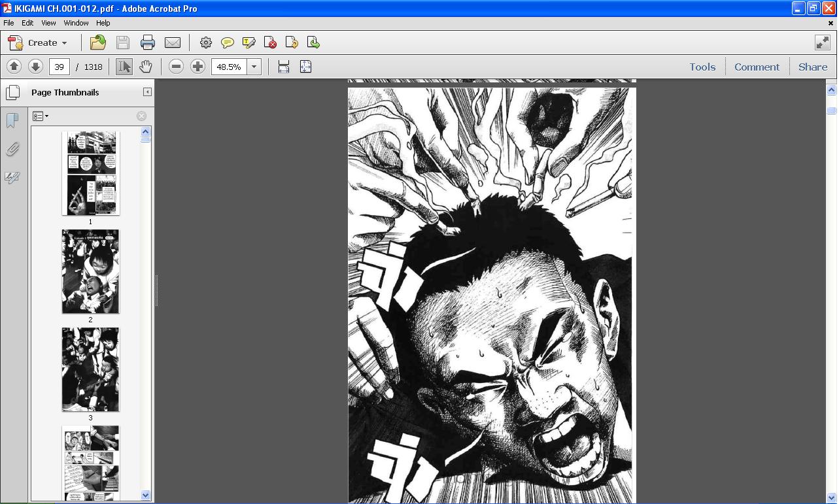This screenshot has height=504, width=839.
Task: Open the File menu
Action: (x=9, y=23)
